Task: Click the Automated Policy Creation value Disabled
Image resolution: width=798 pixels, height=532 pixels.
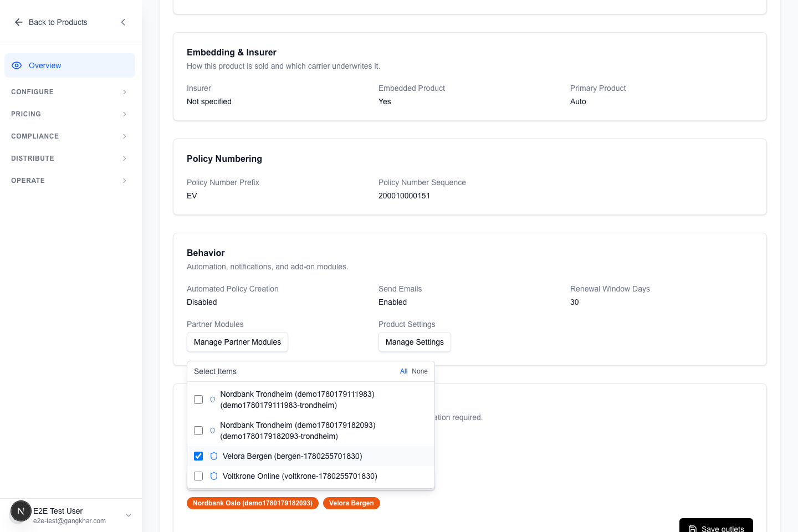Action: coord(202,302)
